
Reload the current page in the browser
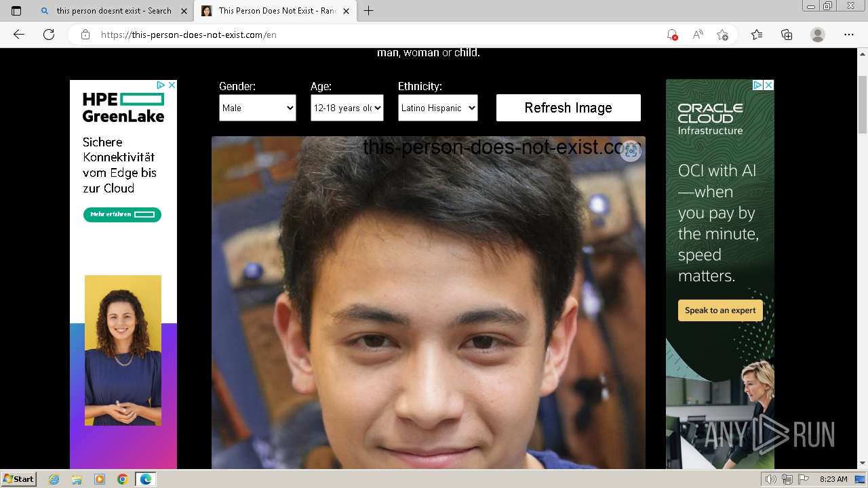pyautogui.click(x=49, y=35)
